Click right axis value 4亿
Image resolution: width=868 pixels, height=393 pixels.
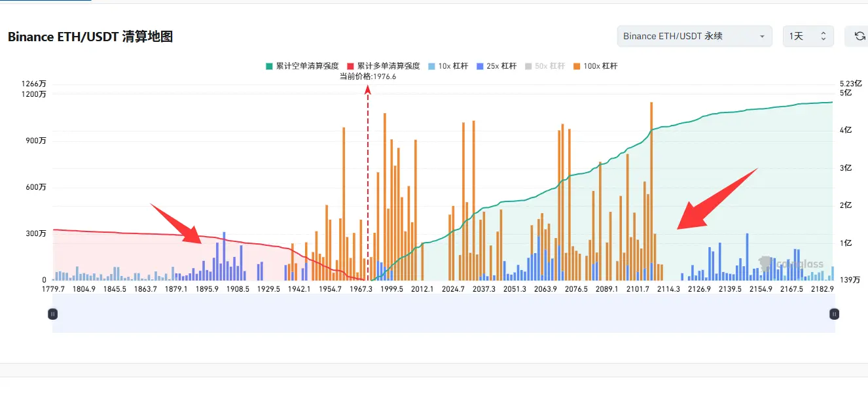pos(846,130)
